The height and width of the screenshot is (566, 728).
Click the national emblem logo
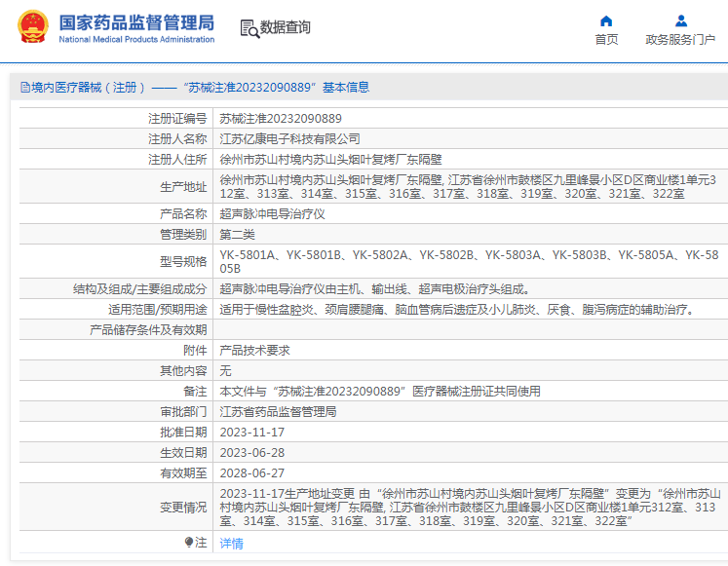coord(32,27)
